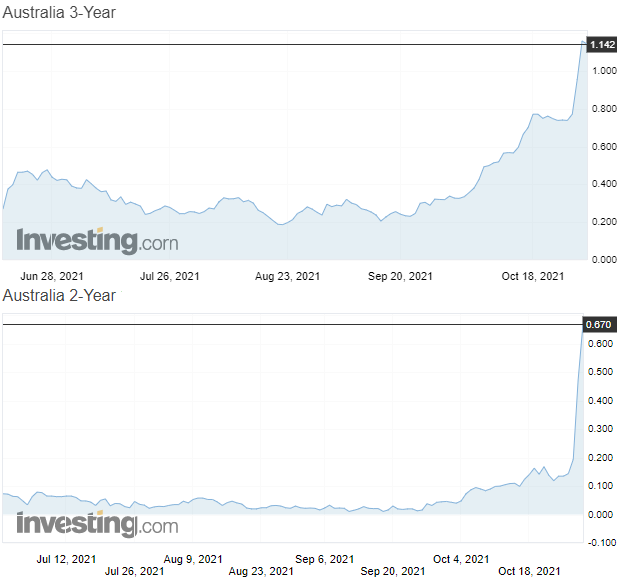Viewport: 620px width, 584px height.
Task: Click the Jun 28, 2021 date label
Action: [51, 275]
